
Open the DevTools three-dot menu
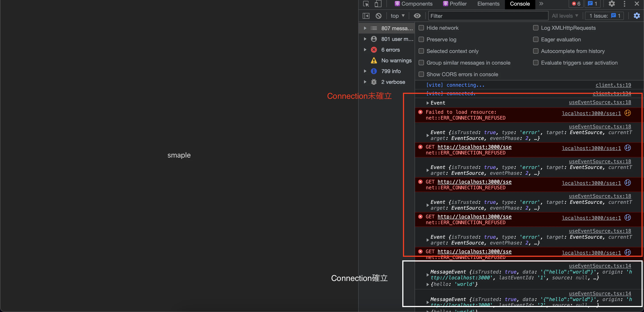pyautogui.click(x=625, y=4)
